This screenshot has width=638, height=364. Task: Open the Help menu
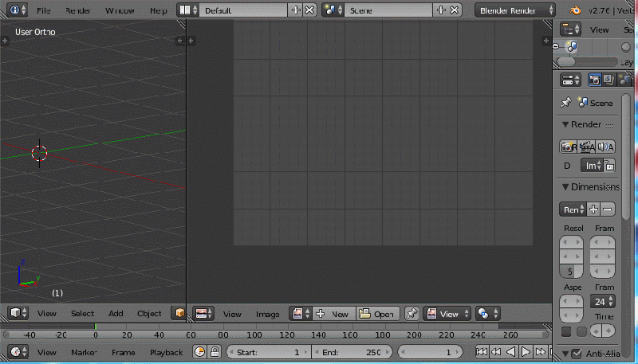tap(158, 10)
